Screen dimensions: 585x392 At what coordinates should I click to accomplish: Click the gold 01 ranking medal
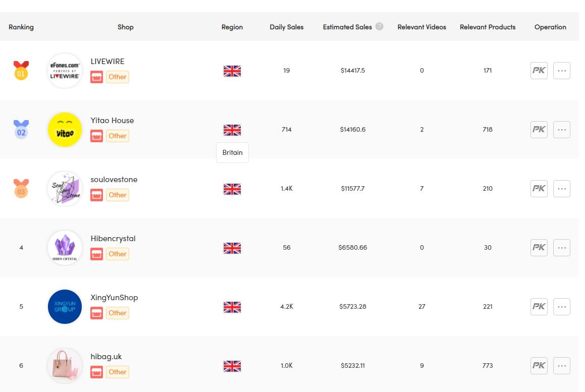(x=21, y=71)
